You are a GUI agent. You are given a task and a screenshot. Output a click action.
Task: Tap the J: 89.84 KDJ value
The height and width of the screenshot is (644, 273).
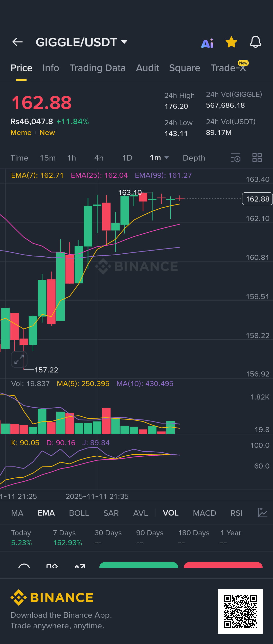pyautogui.click(x=96, y=443)
